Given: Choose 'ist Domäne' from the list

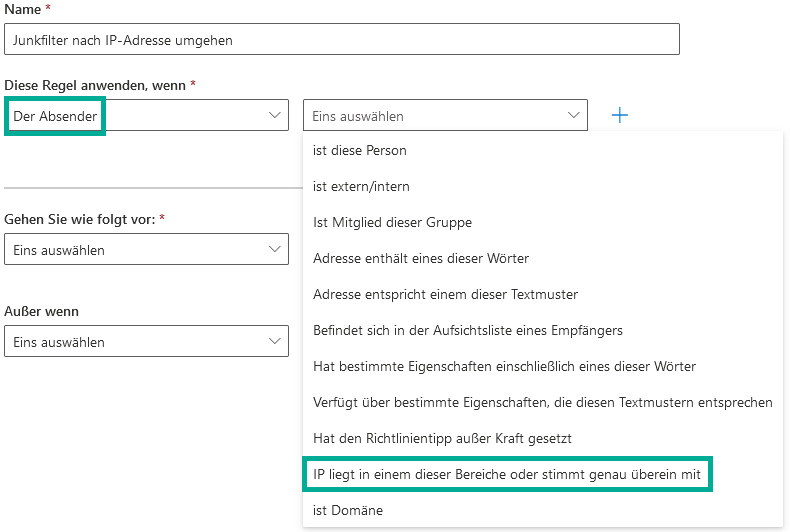Looking at the screenshot, I should click(x=348, y=510).
